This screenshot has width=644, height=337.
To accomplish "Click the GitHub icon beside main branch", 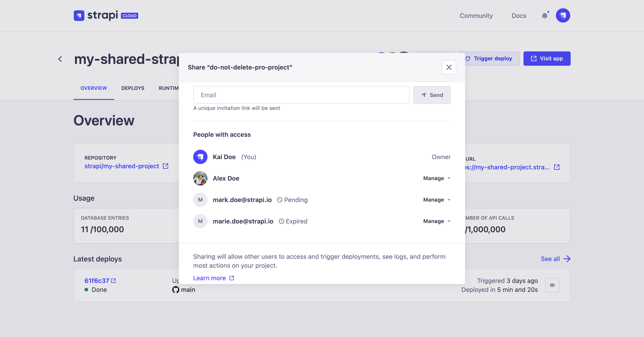I will pyautogui.click(x=176, y=290).
